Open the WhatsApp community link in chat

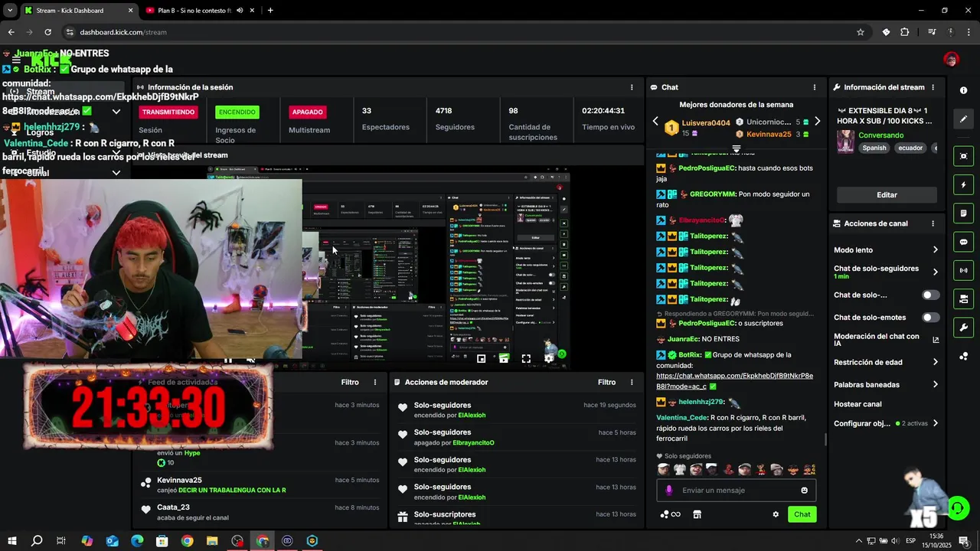point(734,381)
